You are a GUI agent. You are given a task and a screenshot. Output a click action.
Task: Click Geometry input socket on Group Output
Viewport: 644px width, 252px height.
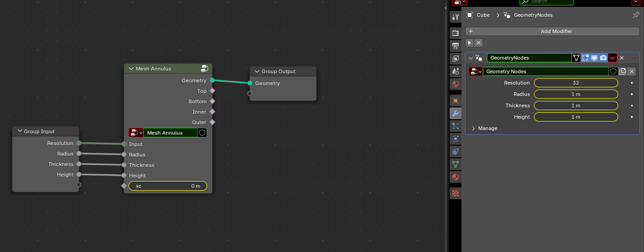click(250, 83)
